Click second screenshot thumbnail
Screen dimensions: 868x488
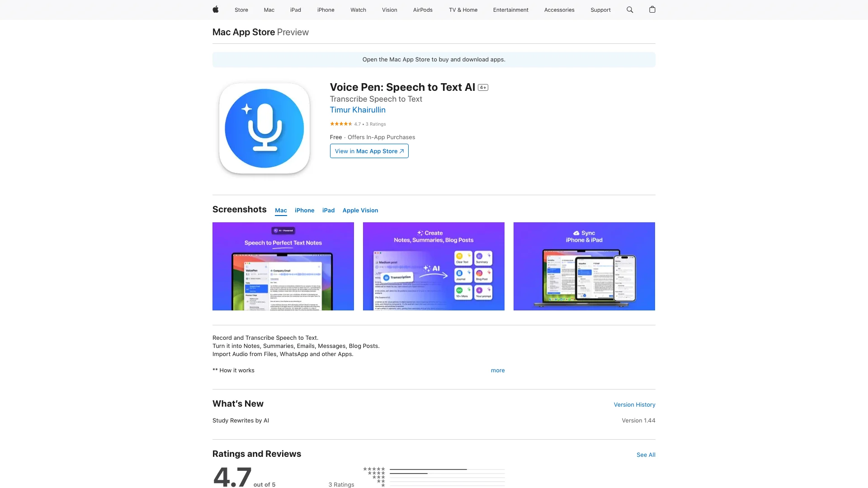pyautogui.click(x=434, y=266)
